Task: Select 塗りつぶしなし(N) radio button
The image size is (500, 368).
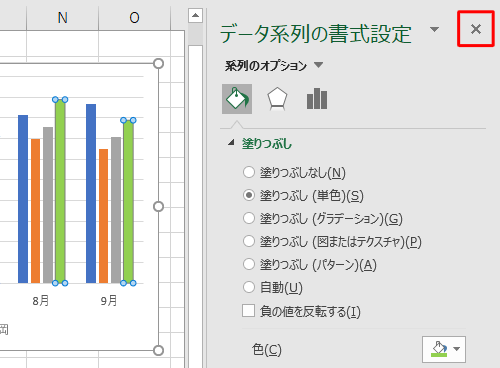Action: click(x=249, y=172)
